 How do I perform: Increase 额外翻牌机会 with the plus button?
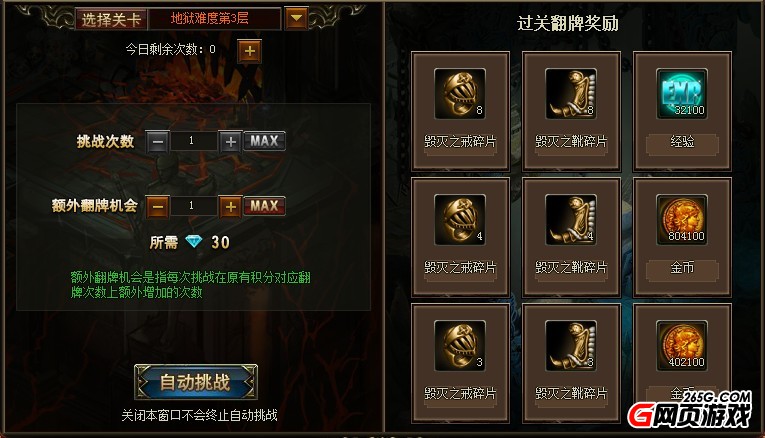(230, 206)
